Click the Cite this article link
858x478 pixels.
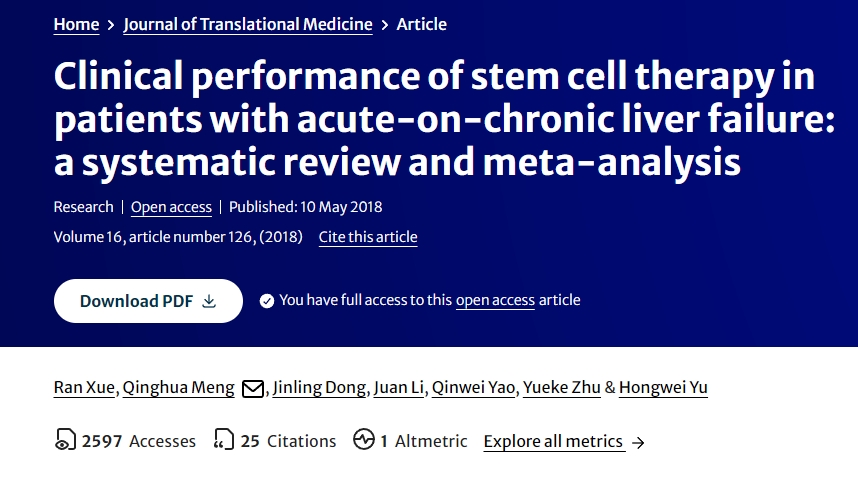click(x=368, y=237)
